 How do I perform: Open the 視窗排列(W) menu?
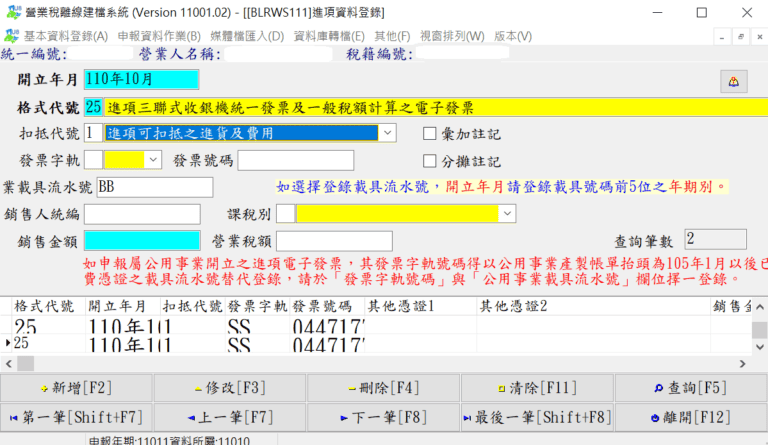452,36
